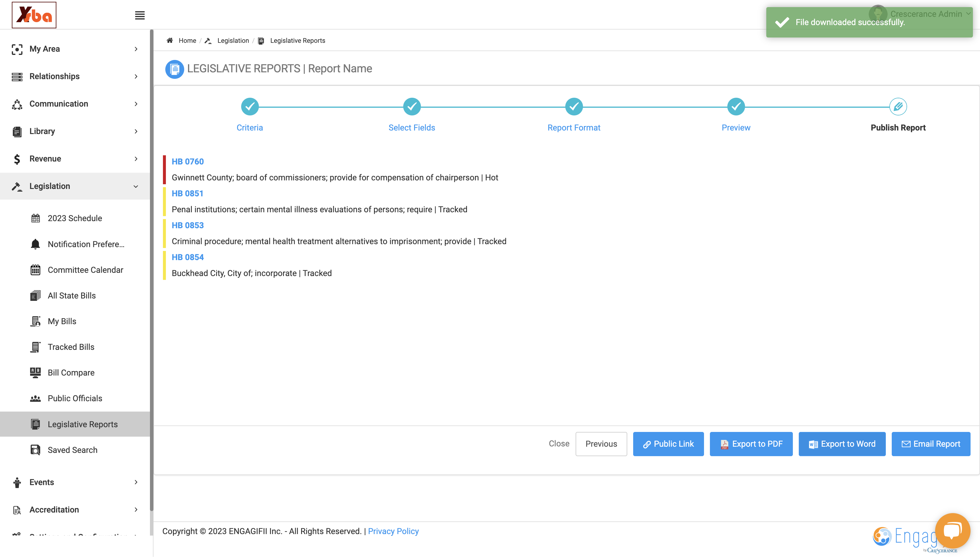Click the Home breadcrumb house icon
This screenshot has width=980, height=558.
point(170,40)
